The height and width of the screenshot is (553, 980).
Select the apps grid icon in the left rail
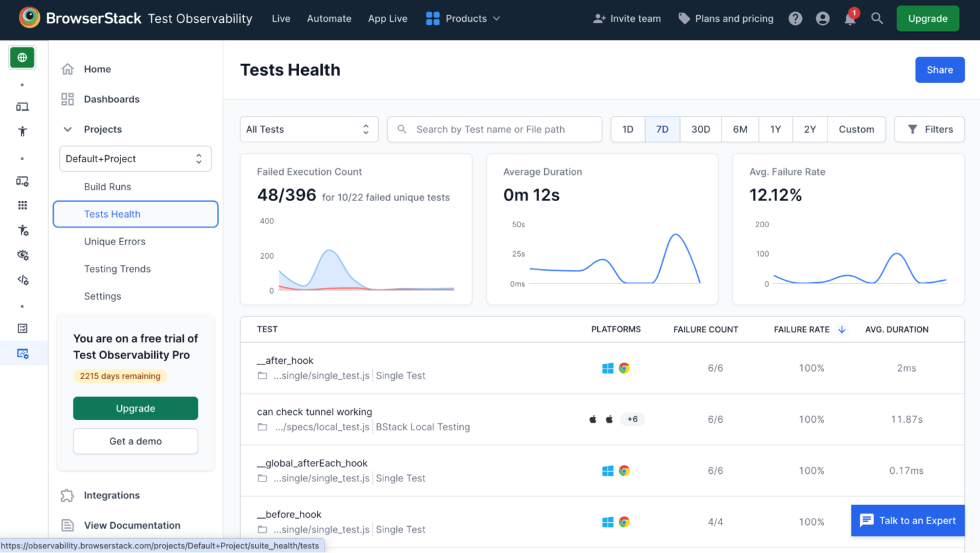[22, 205]
